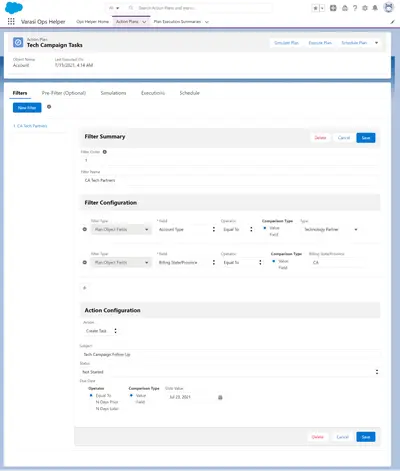Viewport: 400px width, 471px height.
Task: Open the Technology Partner type dropdown
Action: (x=331, y=229)
